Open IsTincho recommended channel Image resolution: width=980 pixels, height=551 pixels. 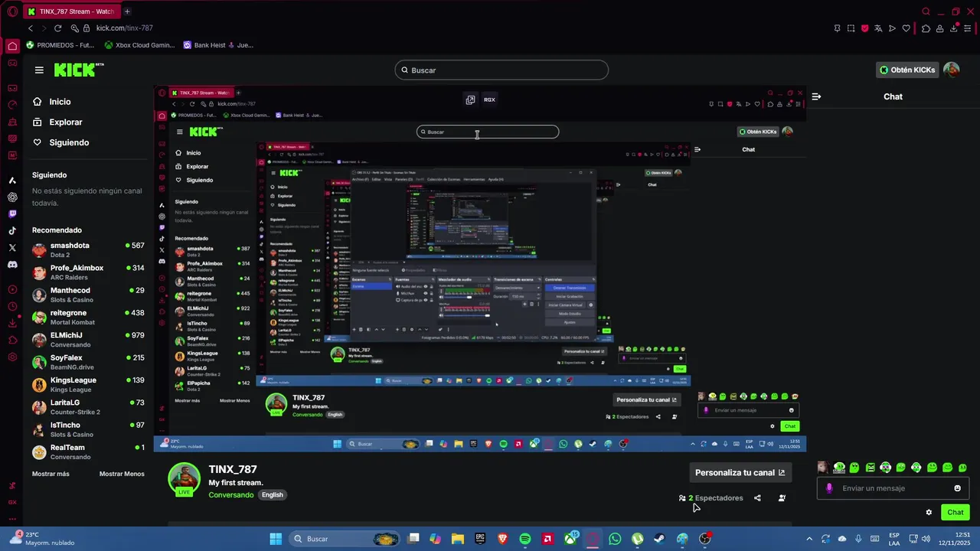88,429
